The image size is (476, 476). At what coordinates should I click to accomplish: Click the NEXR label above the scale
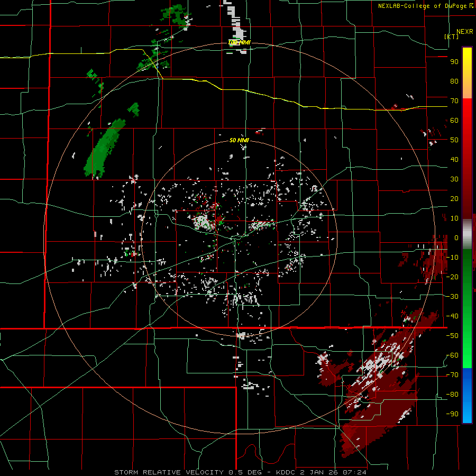coord(464,32)
